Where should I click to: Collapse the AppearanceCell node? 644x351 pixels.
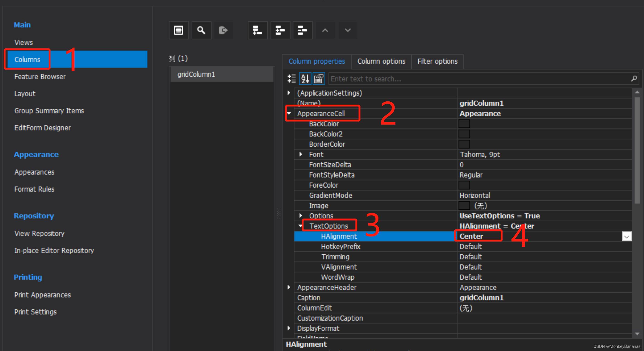(x=289, y=113)
